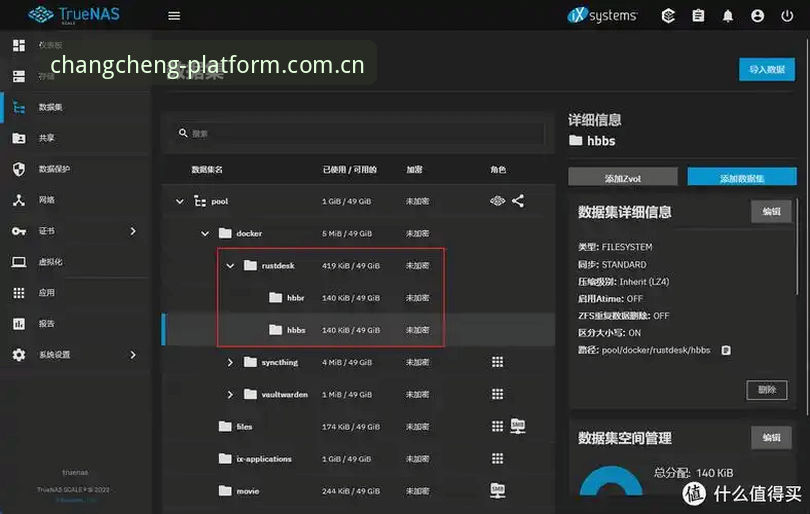Open Shares (共享) in the sidebar
Screen dimensions: 810x514
pyautogui.click(x=75, y=138)
